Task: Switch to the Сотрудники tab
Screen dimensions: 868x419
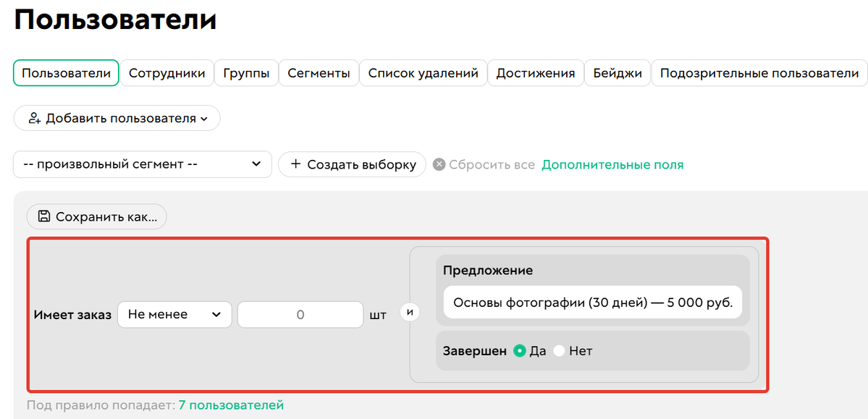Action: click(167, 72)
